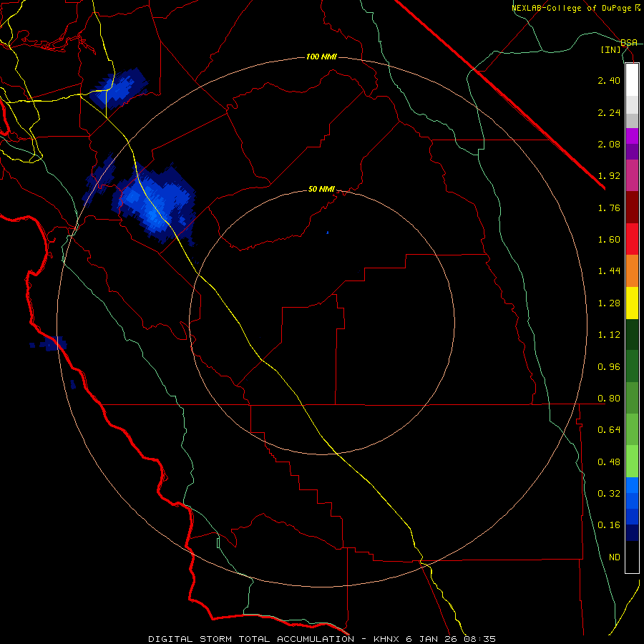644x644 pixels.
Task: Click the northern blue precipitation patch
Action: 119,89
